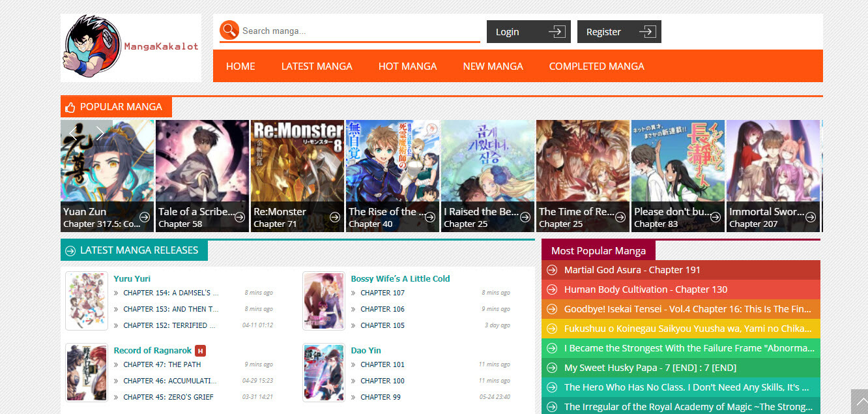Click the arrow icon beside Martial God Asura
The width and height of the screenshot is (868, 414).
(552, 270)
